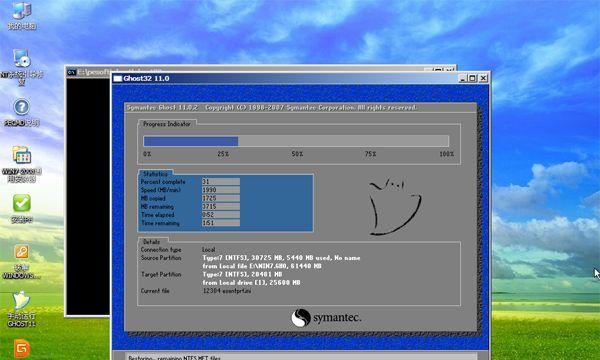Click the command prompt window icon
The width and height of the screenshot is (600, 360).
71,72
